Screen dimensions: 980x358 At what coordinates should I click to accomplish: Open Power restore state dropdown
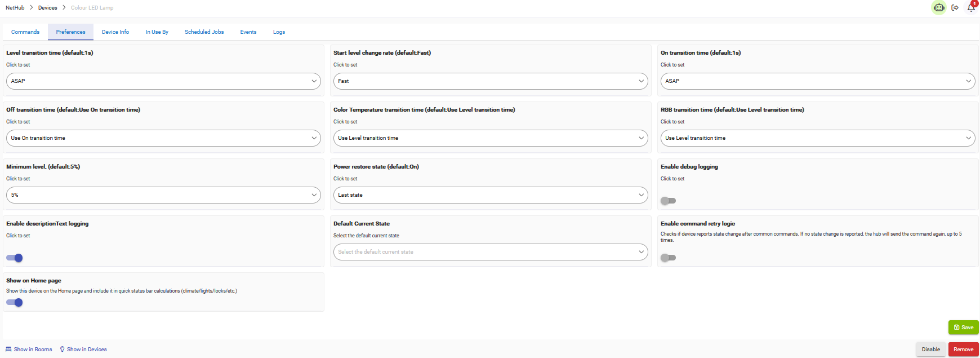[x=491, y=195]
